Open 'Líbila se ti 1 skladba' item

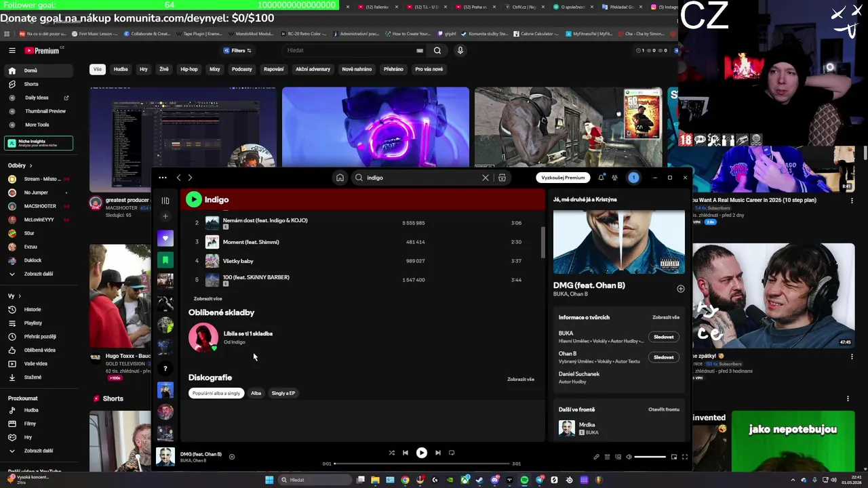(x=231, y=338)
